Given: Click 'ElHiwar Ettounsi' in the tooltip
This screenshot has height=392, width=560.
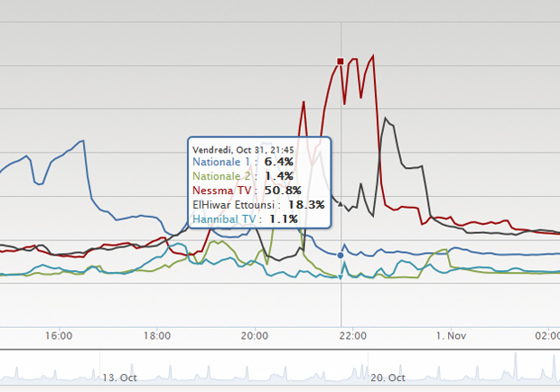Looking at the screenshot, I should click(x=234, y=205).
